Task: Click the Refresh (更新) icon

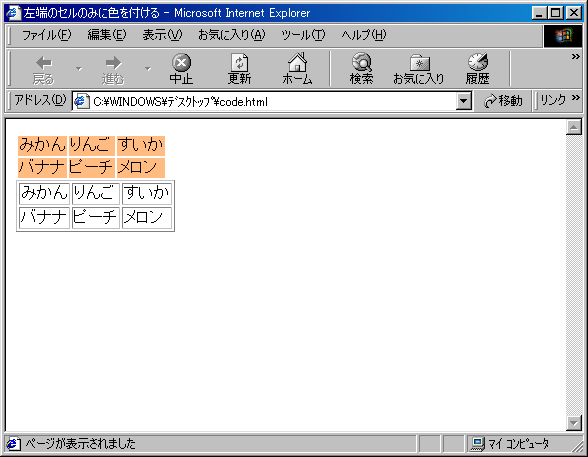Action: 239,63
